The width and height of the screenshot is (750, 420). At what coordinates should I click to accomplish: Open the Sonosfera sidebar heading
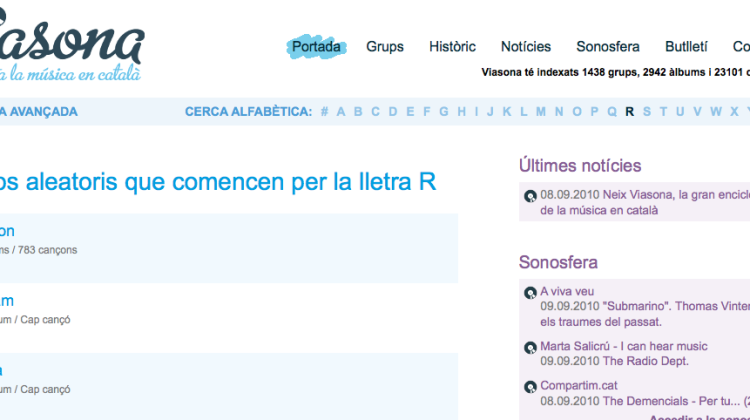558,262
